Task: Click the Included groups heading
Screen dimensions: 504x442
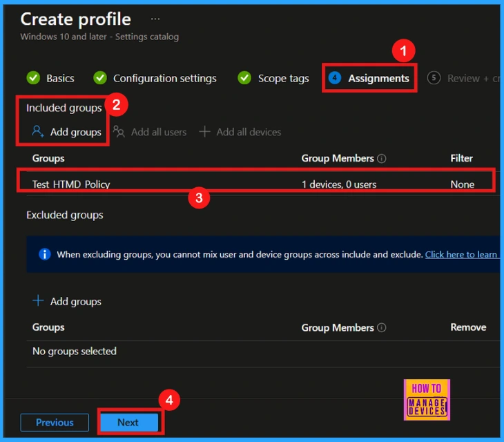Action: (x=64, y=108)
